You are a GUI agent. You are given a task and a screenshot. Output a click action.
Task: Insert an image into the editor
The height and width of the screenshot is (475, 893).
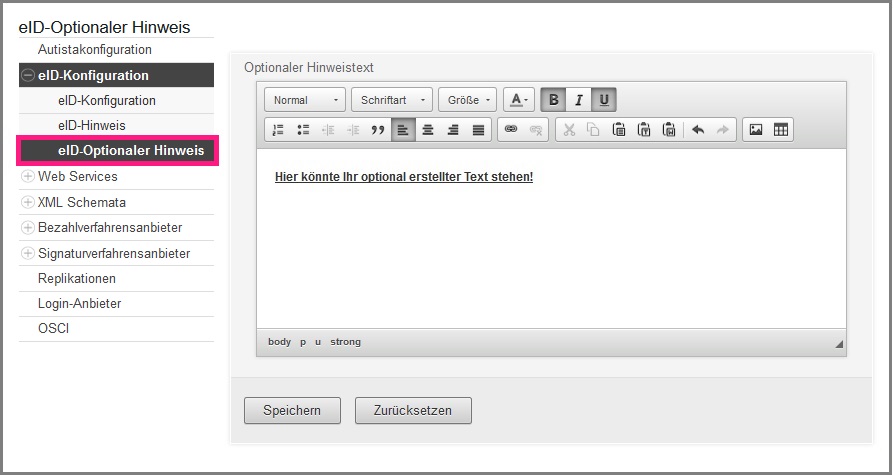[x=756, y=130]
